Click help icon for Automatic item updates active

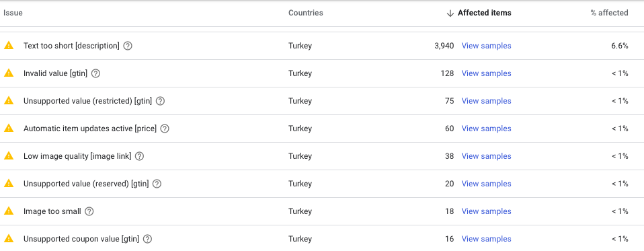[x=165, y=129]
